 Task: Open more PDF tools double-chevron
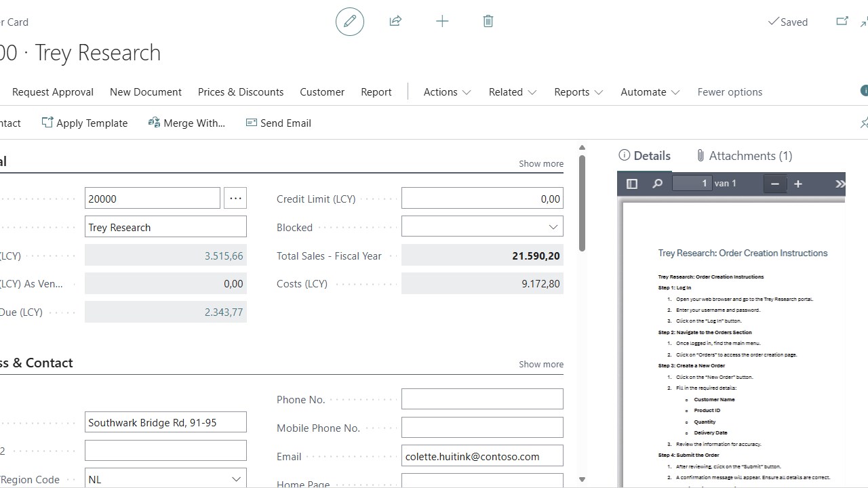point(840,184)
